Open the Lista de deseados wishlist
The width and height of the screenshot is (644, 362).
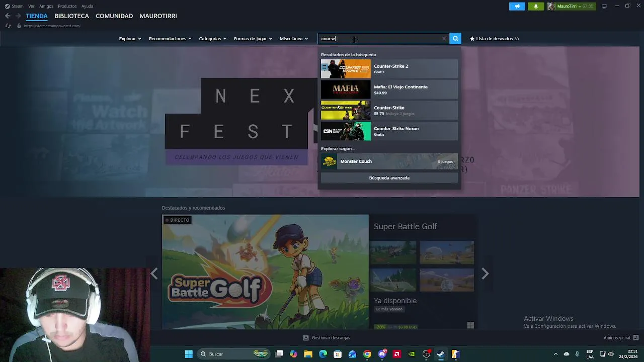[x=494, y=39]
